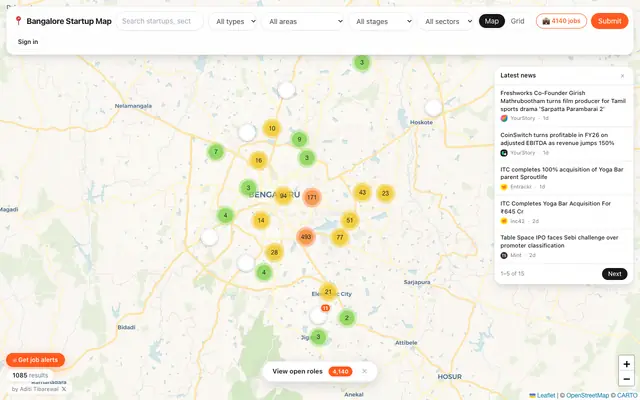The width and height of the screenshot is (640, 400).
Task: Click the 1085 results counter
Action: [x=30, y=376]
